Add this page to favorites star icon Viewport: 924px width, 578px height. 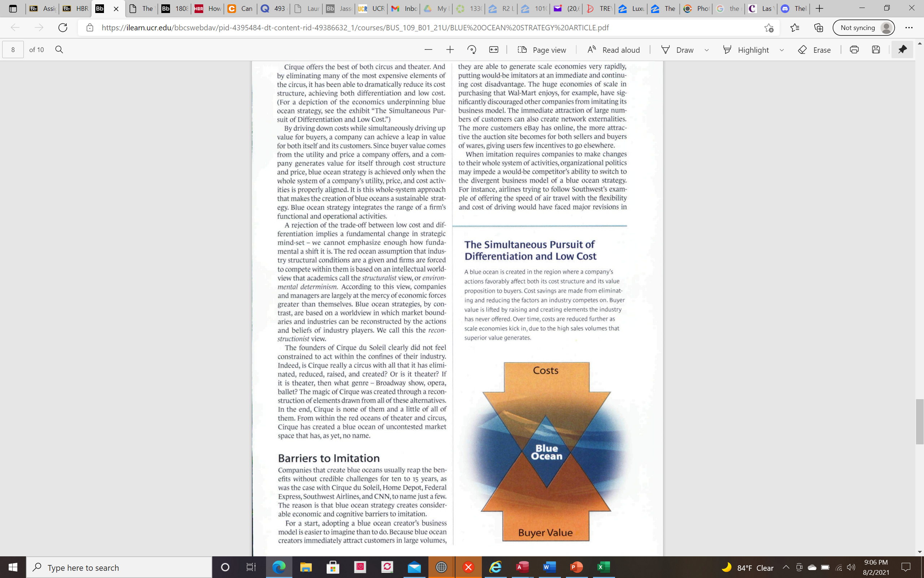(768, 27)
